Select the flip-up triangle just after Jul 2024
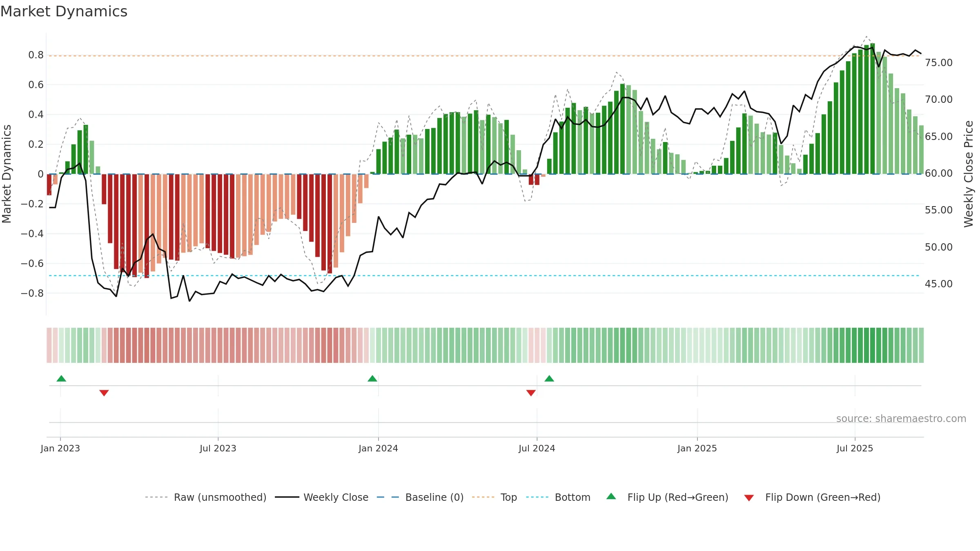 tap(549, 378)
